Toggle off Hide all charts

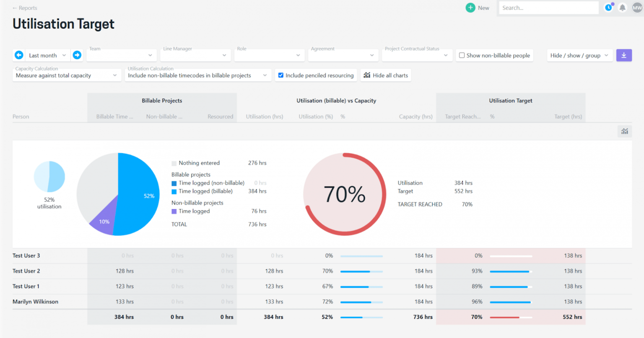[x=385, y=75]
